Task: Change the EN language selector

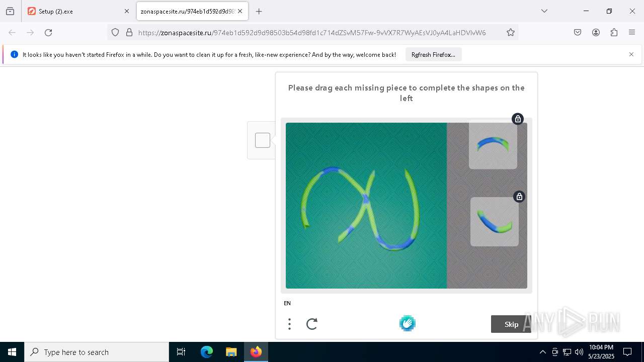Action: pyautogui.click(x=287, y=303)
